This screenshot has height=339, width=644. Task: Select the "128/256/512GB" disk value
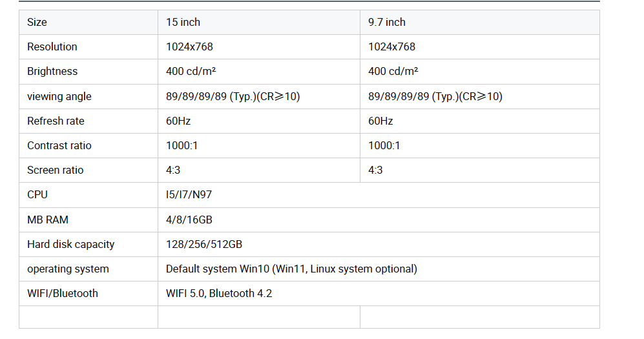(204, 245)
